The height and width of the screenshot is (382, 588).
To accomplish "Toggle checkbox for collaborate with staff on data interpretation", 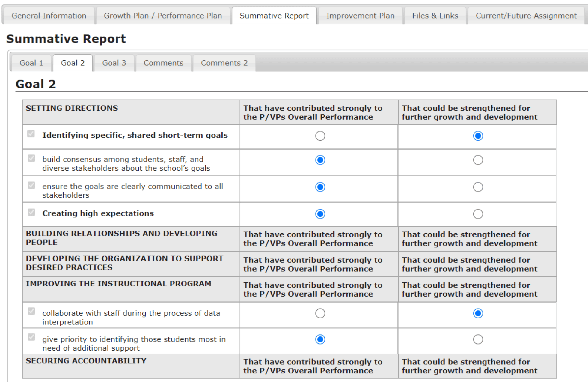I will click(31, 311).
